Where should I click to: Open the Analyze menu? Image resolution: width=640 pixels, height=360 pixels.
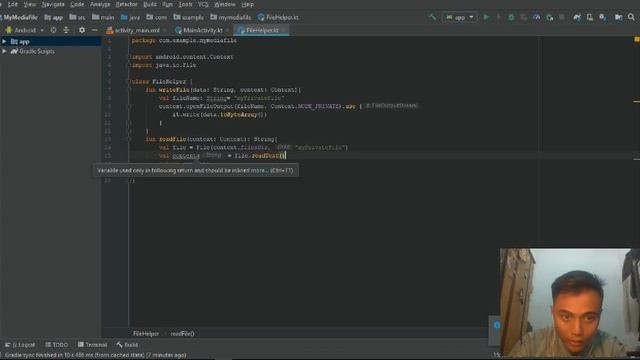click(100, 4)
